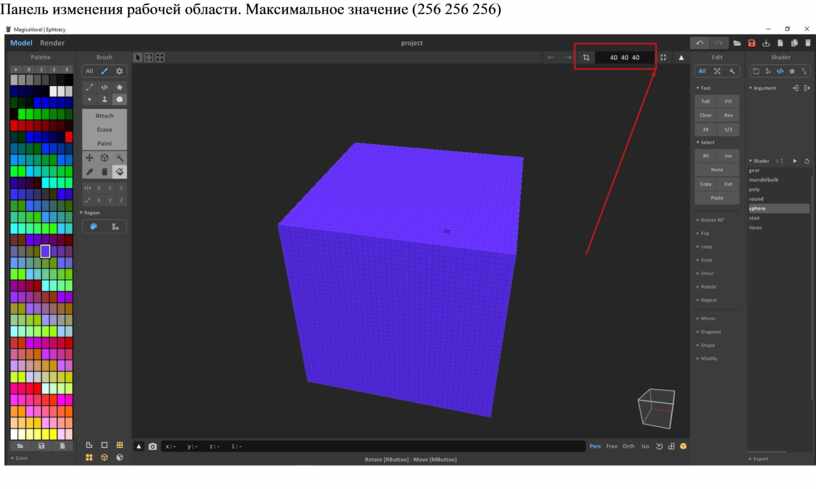The image size is (816, 489).
Task: Switch to the Render tab
Action: click(x=53, y=43)
